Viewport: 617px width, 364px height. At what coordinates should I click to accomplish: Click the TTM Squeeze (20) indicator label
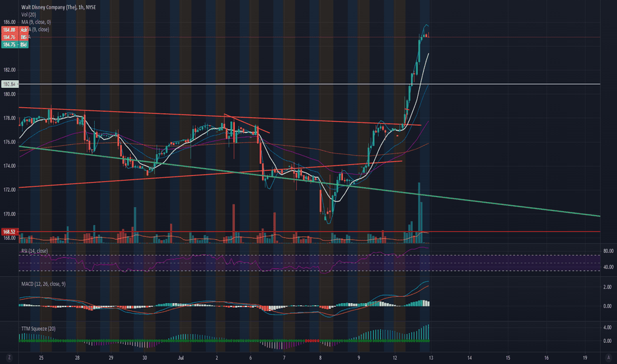pyautogui.click(x=38, y=328)
